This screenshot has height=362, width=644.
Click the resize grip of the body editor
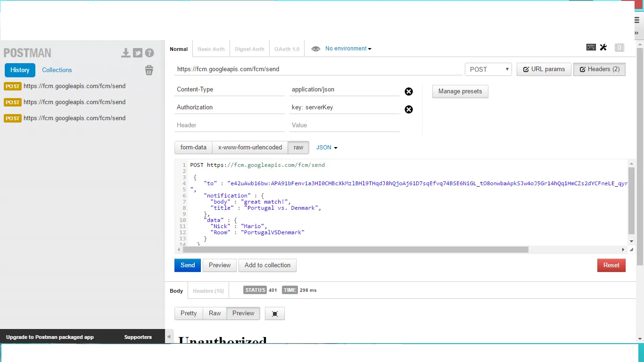click(x=632, y=249)
